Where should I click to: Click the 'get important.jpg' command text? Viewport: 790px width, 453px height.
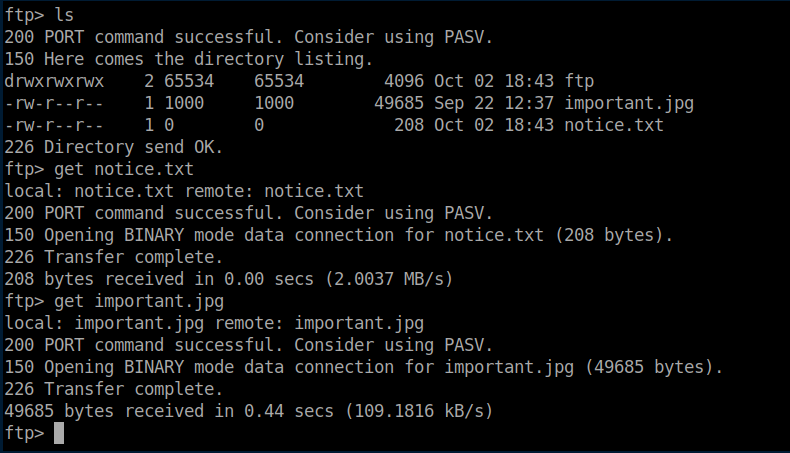coord(139,302)
